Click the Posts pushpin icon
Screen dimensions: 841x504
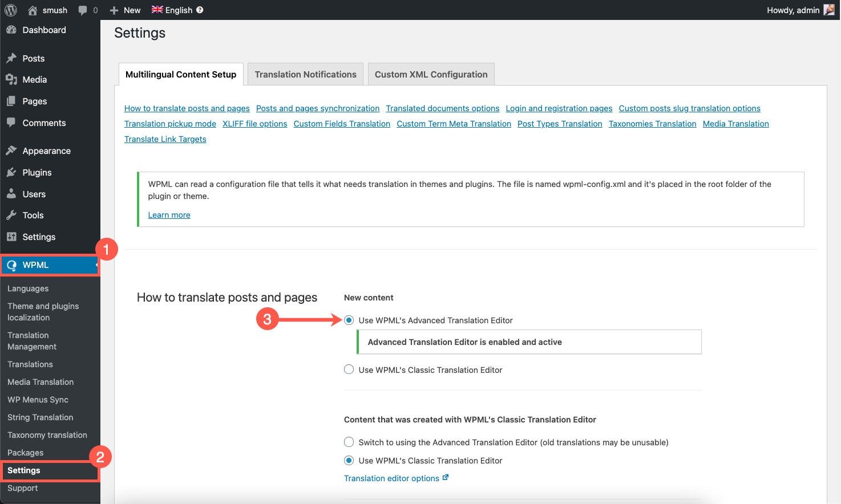pyautogui.click(x=11, y=58)
